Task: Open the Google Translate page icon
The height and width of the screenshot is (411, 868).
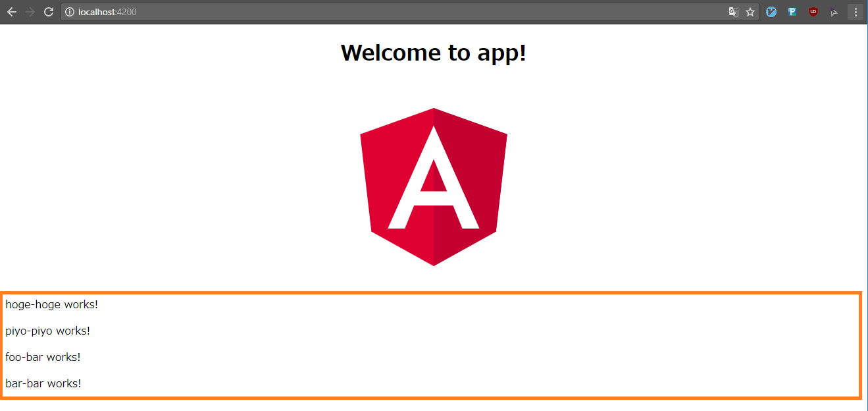Action: tap(732, 12)
